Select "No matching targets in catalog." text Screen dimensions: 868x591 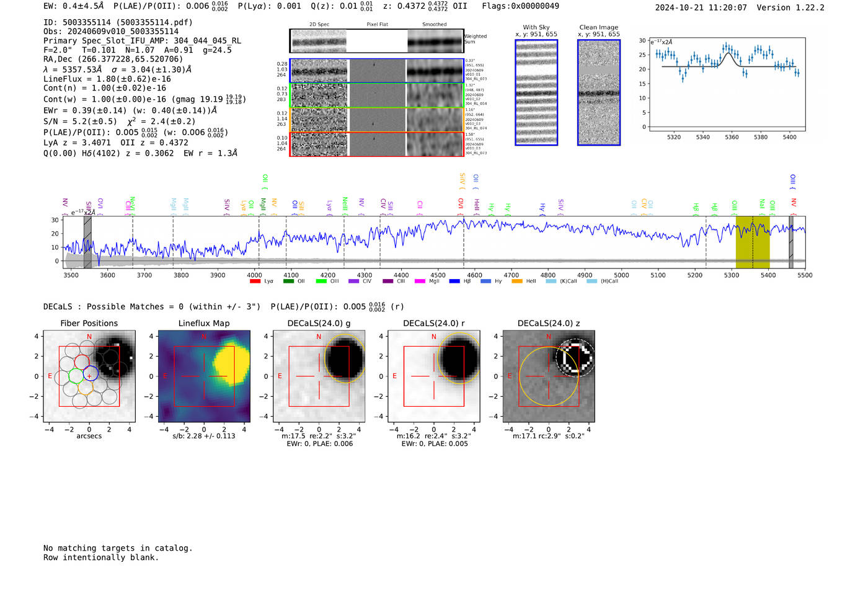tap(118, 548)
